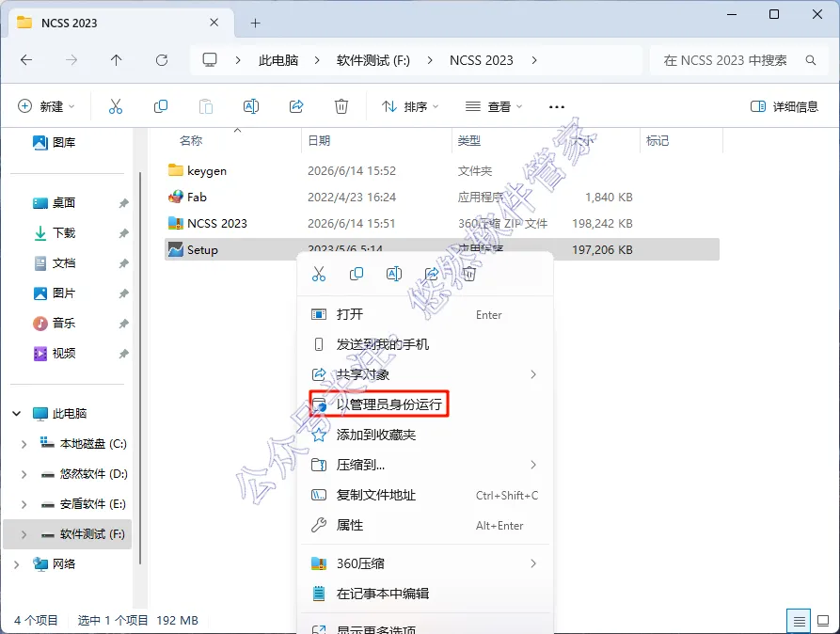
Task: Open the 360压缩 submenu
Action: (425, 563)
